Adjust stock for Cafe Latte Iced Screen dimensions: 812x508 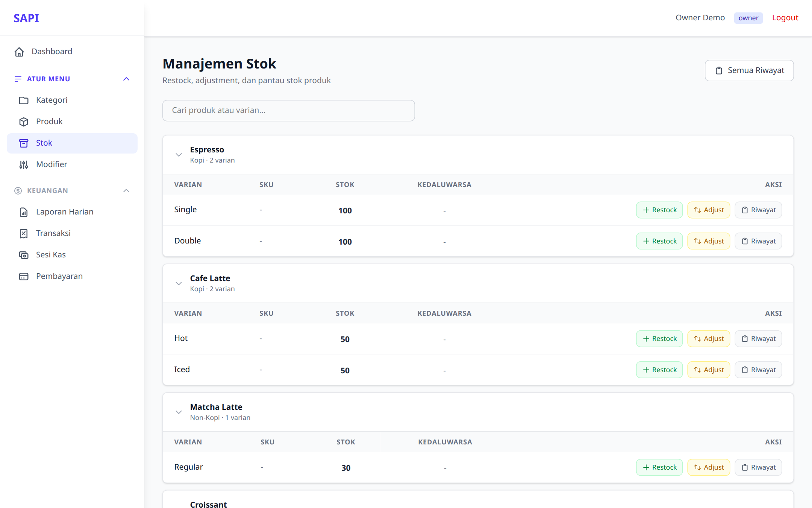[x=709, y=370]
